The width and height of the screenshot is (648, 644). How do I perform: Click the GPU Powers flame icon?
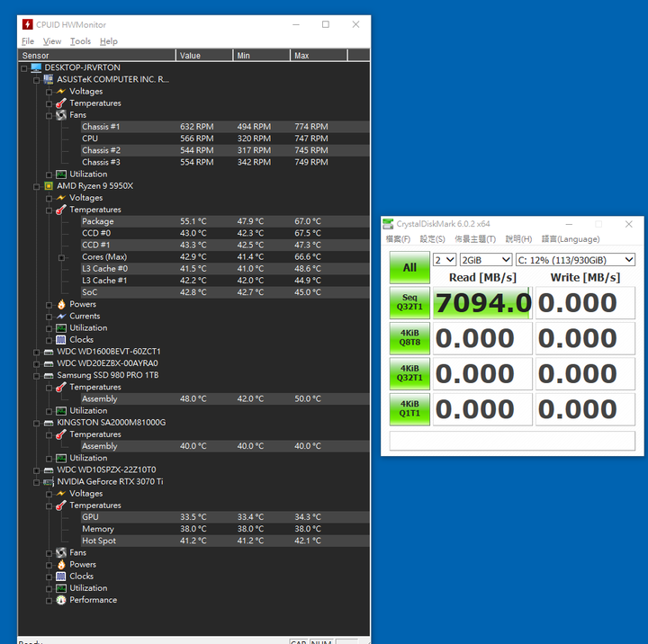pyautogui.click(x=61, y=565)
